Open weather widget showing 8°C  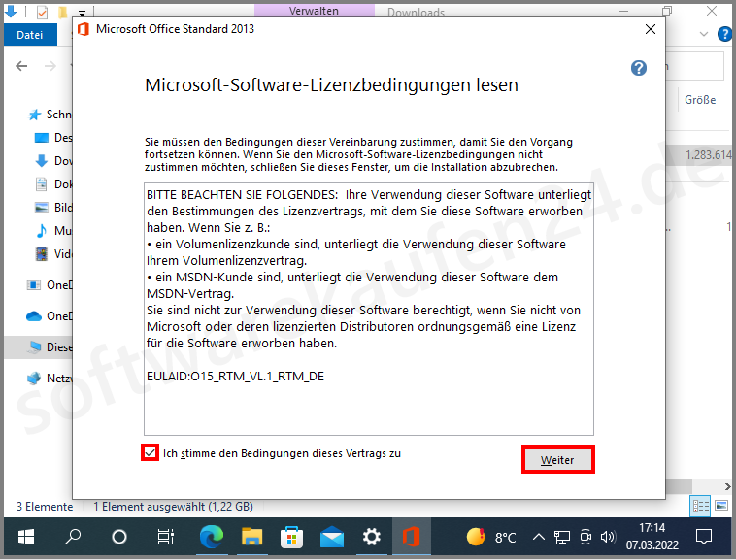491,537
